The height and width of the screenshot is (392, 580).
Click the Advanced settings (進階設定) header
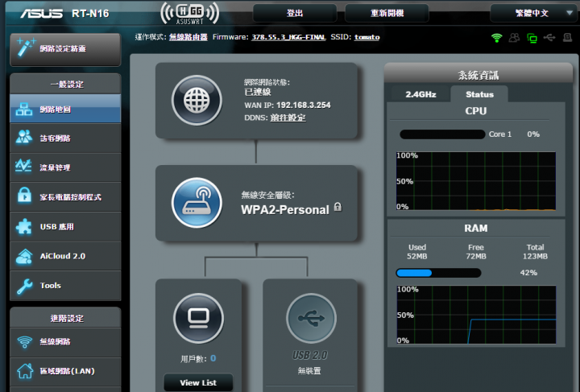[x=66, y=318]
